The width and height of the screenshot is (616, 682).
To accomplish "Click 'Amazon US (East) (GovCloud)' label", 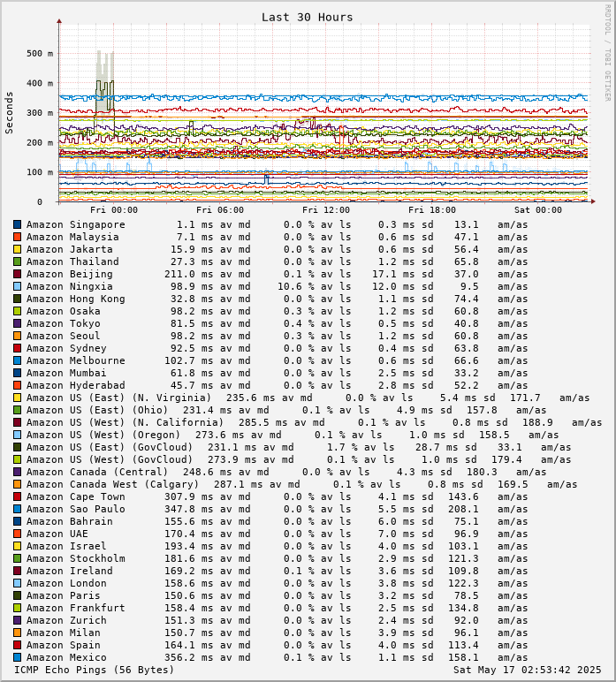I will coord(110,447).
